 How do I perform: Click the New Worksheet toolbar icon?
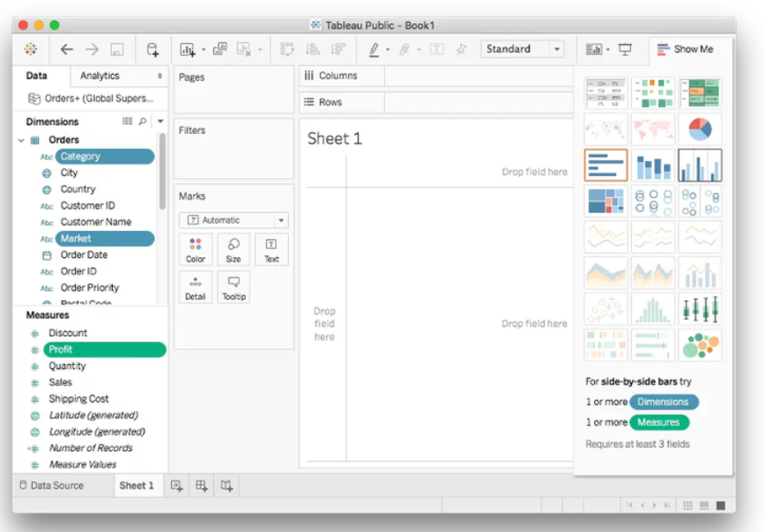pyautogui.click(x=188, y=49)
